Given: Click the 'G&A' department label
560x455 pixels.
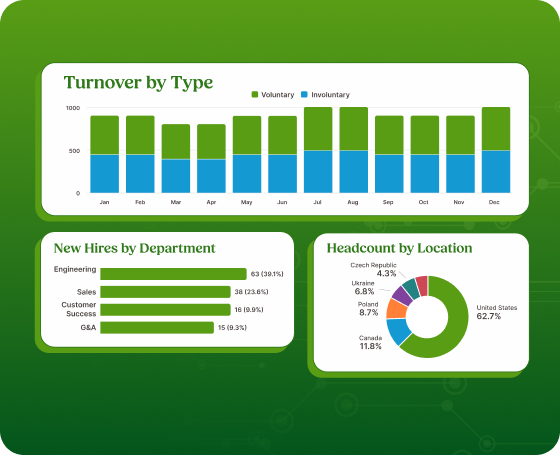Looking at the screenshot, I should (88, 328).
